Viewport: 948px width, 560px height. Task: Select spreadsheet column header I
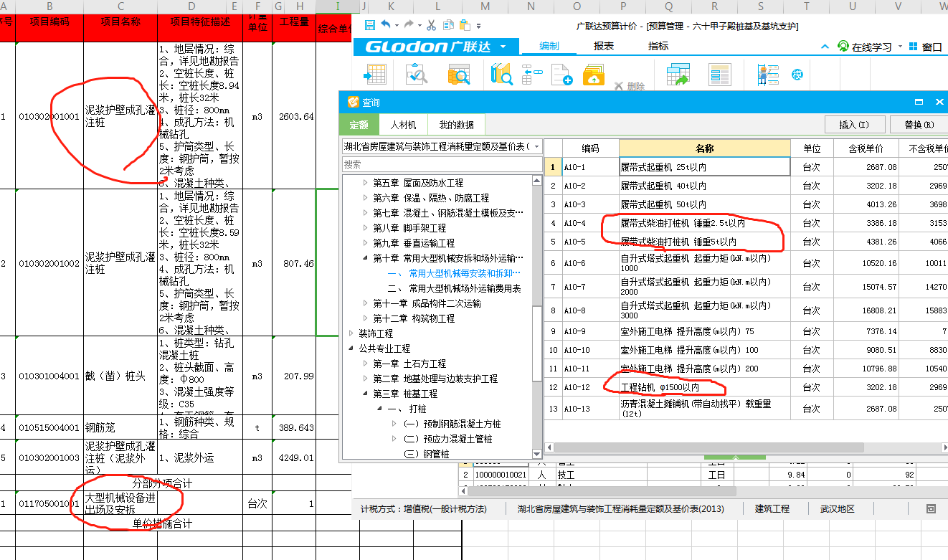[338, 6]
